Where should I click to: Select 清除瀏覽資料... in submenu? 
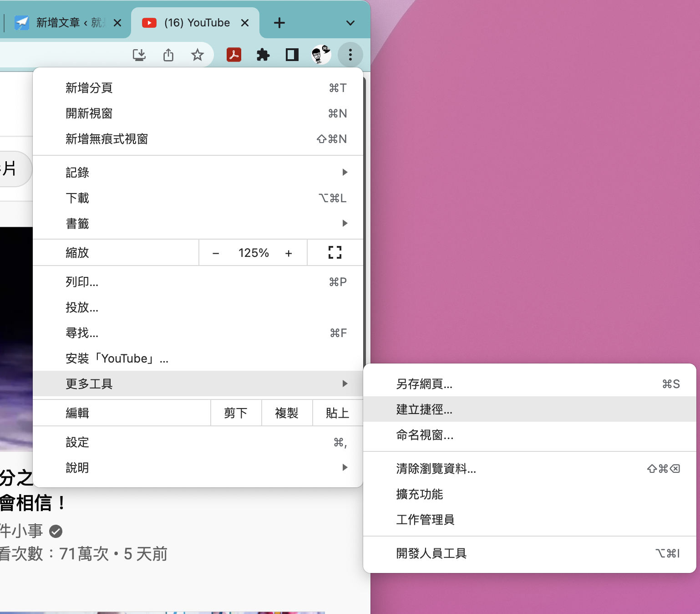tap(530, 469)
